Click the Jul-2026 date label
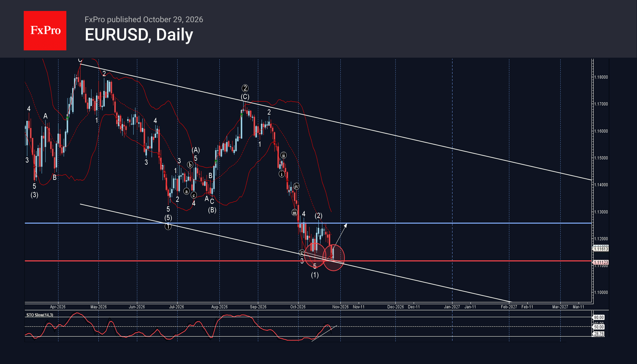The image size is (637, 364). click(177, 307)
